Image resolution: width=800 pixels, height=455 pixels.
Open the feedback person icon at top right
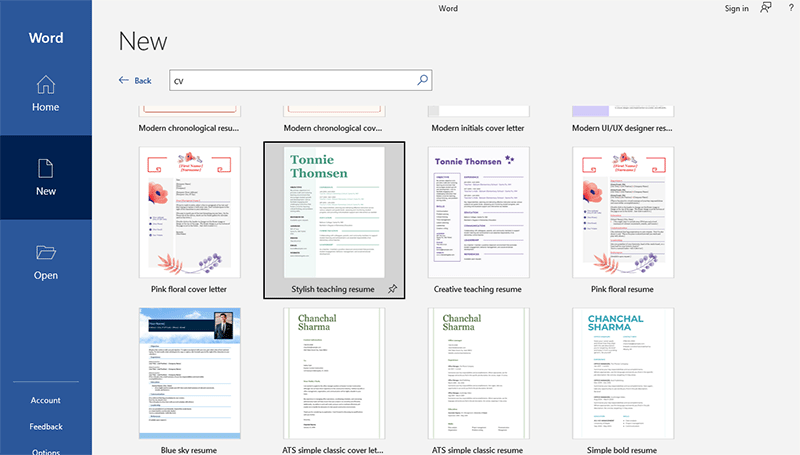click(766, 8)
